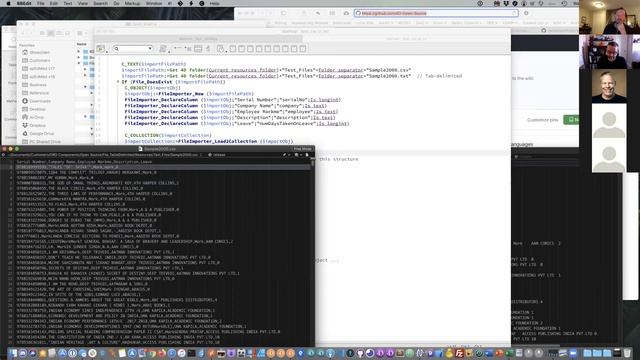640x360 pixels.
Task: Open the Text menu in menu bar
Action: 68,3
